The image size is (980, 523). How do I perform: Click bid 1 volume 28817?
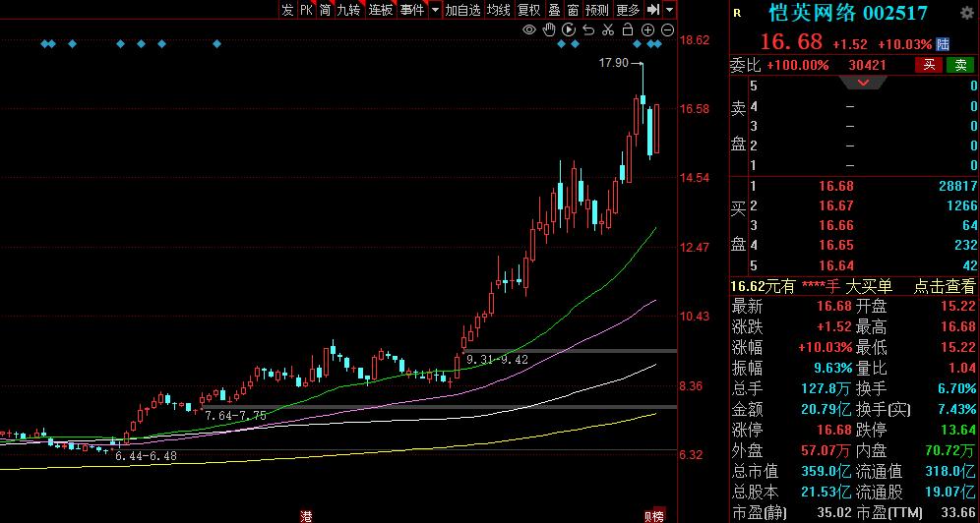(x=956, y=186)
